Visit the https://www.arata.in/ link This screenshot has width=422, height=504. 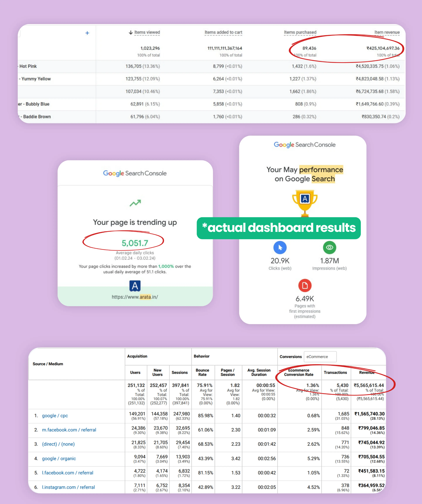(135, 297)
